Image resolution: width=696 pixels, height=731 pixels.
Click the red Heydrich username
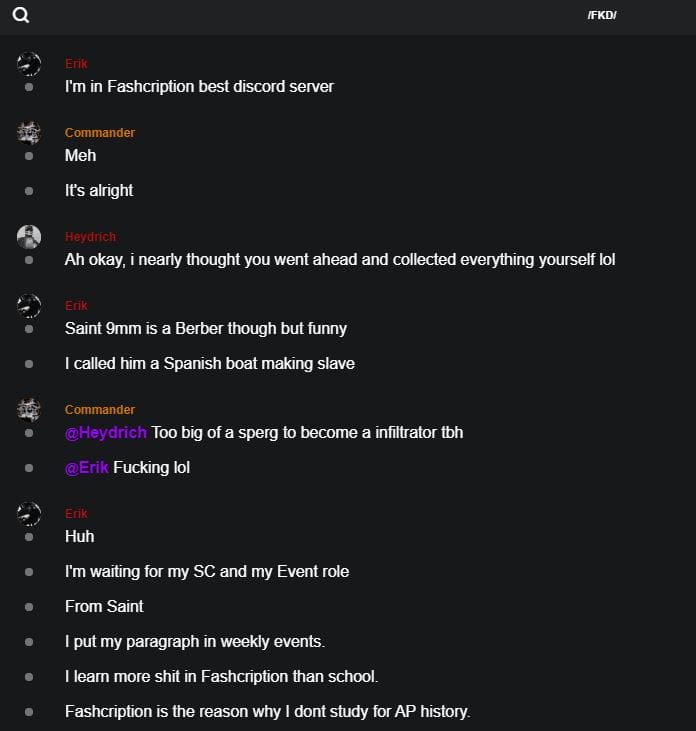[90, 237]
